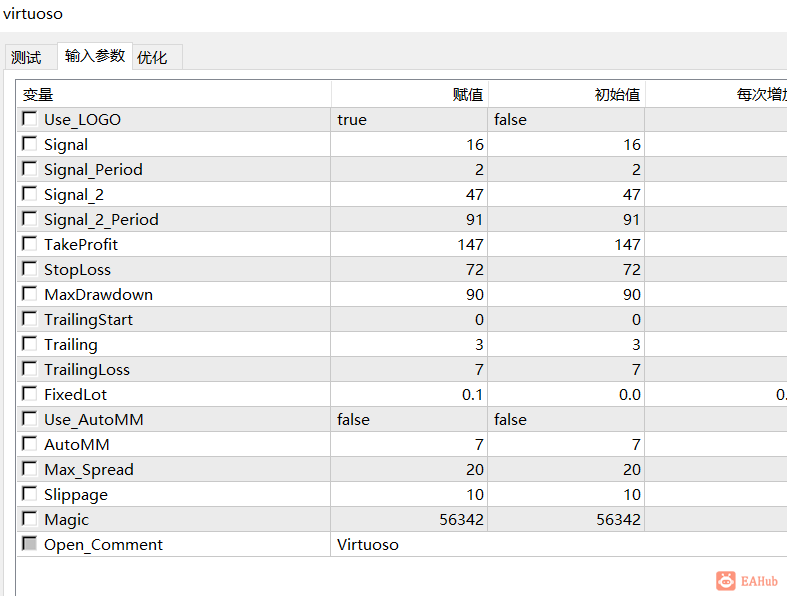The width and height of the screenshot is (787, 596).
Task: Toggle the StopLoss checkbox
Action: pyautogui.click(x=30, y=269)
